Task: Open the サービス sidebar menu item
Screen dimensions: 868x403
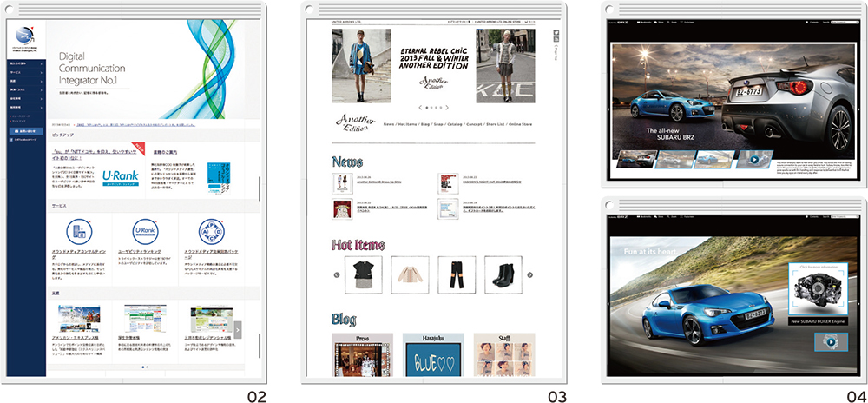Action: tap(26, 72)
